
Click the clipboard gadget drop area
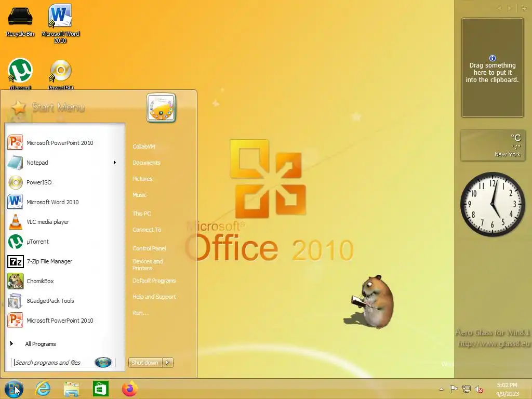493,68
